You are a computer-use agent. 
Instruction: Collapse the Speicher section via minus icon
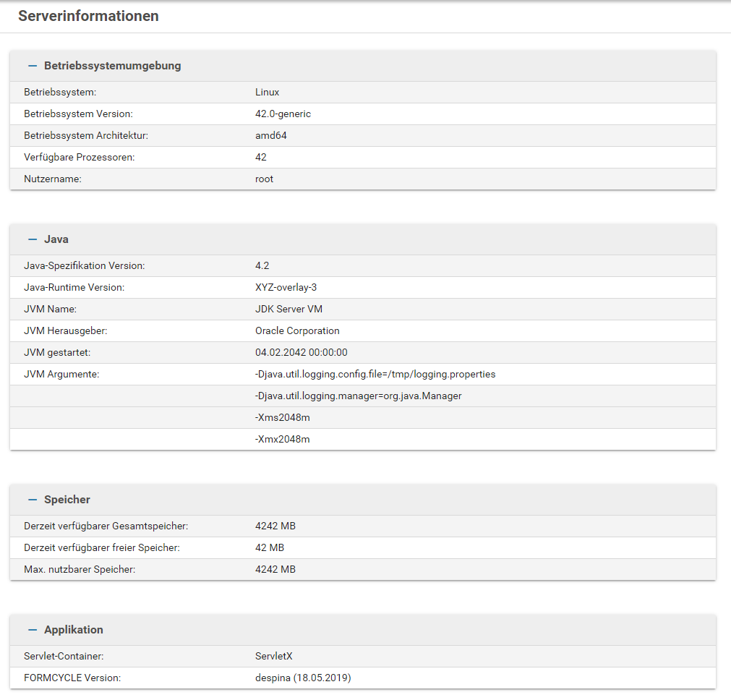(32, 500)
